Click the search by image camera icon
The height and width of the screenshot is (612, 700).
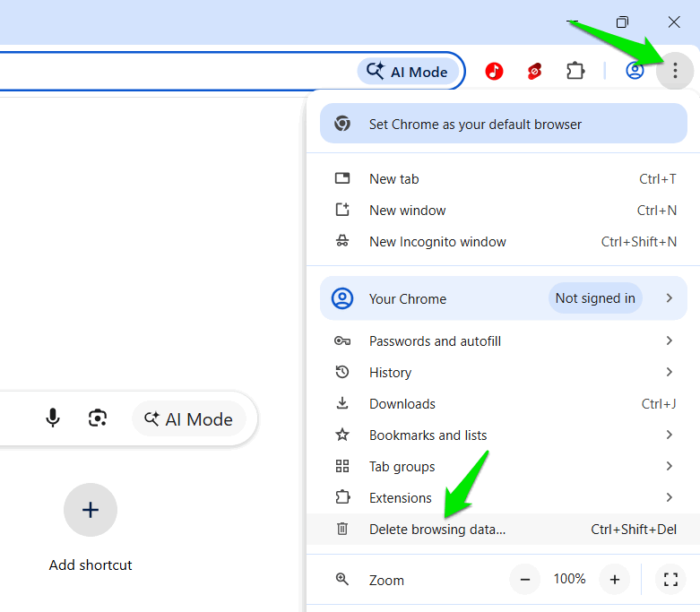(x=98, y=418)
